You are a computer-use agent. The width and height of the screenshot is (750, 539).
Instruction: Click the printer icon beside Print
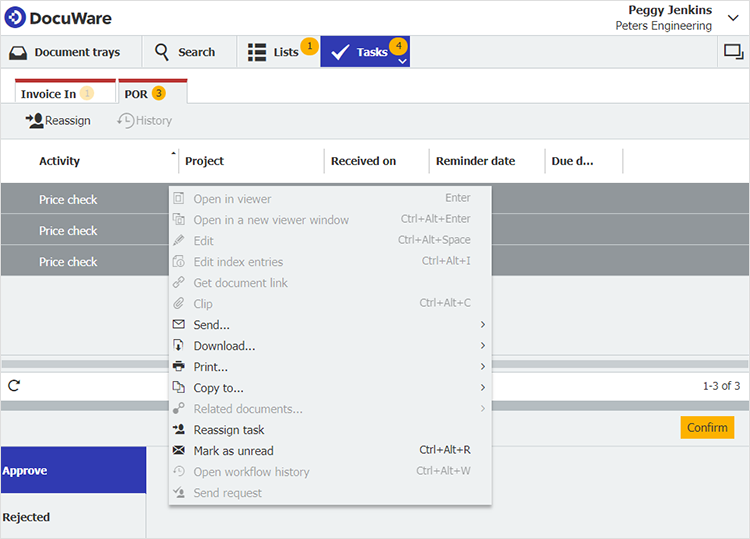pos(179,367)
